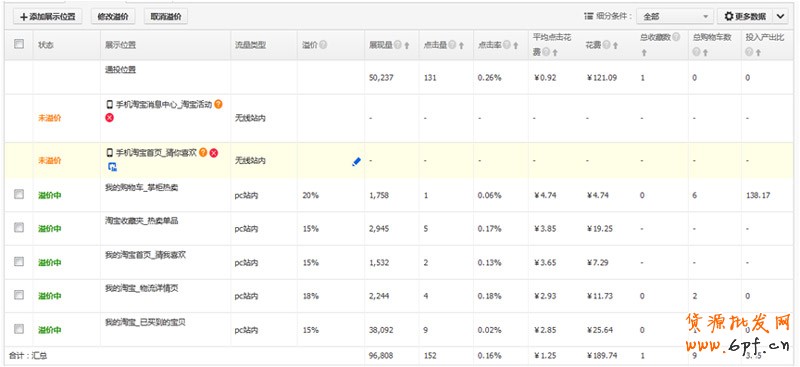The width and height of the screenshot is (800, 367).
Task: Sort by 点击量 using its arrow
Action: pyautogui.click(x=461, y=45)
